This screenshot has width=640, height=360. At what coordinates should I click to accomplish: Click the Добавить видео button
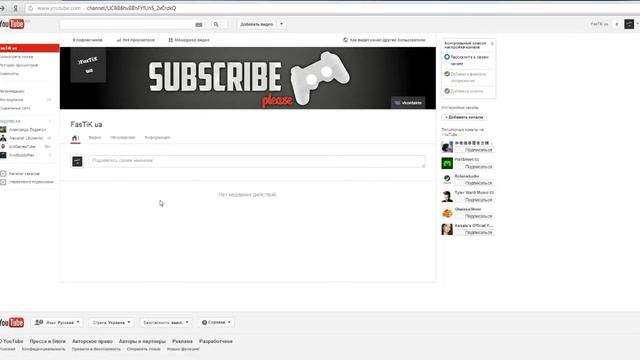click(x=257, y=24)
